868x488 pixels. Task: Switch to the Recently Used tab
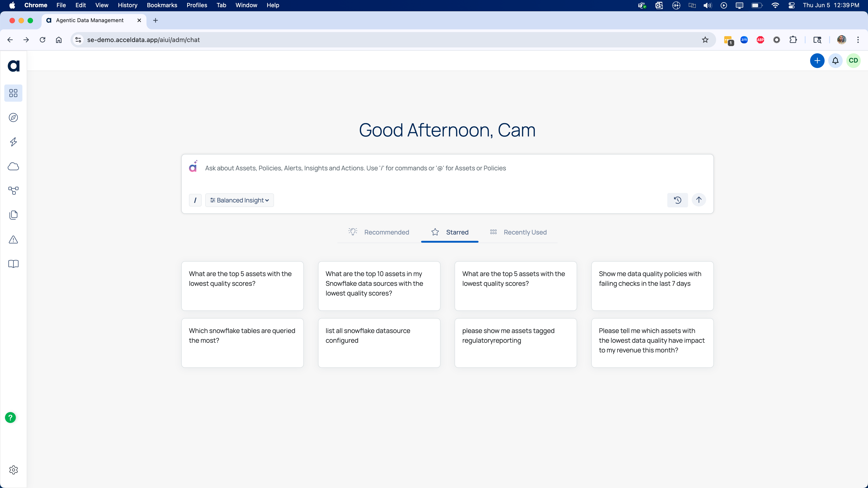point(518,232)
